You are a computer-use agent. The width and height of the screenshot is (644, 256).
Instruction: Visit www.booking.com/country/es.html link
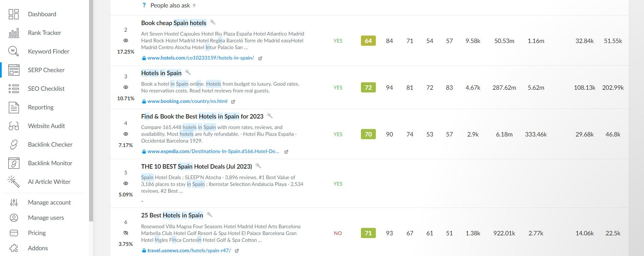pyautogui.click(x=187, y=101)
